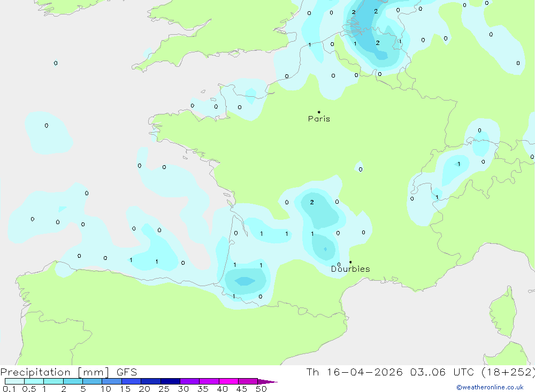
Task: Select the 10–15 mm blue legend swatch
Action: 112,381
